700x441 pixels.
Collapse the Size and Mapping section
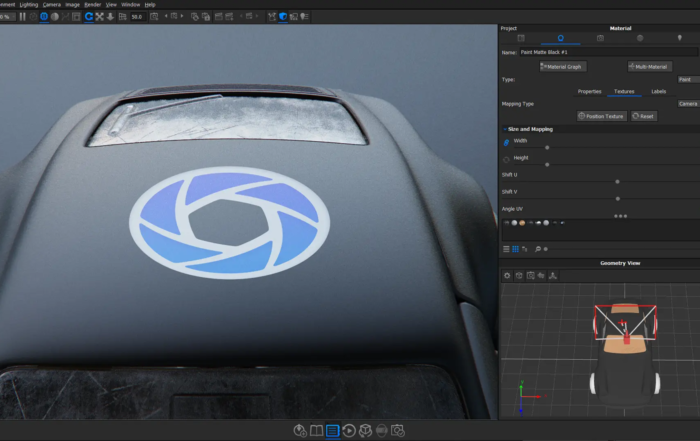click(505, 129)
